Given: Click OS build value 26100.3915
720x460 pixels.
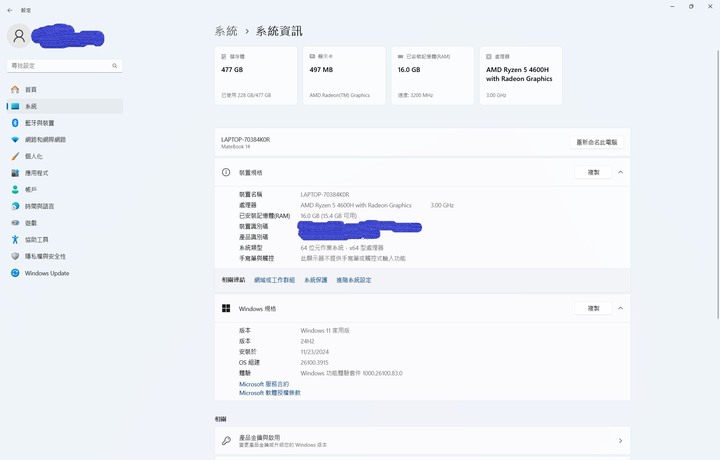Looking at the screenshot, I should [315, 363].
